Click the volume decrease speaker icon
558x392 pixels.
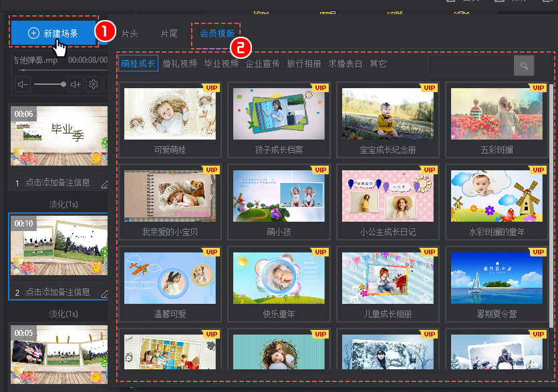[x=23, y=84]
